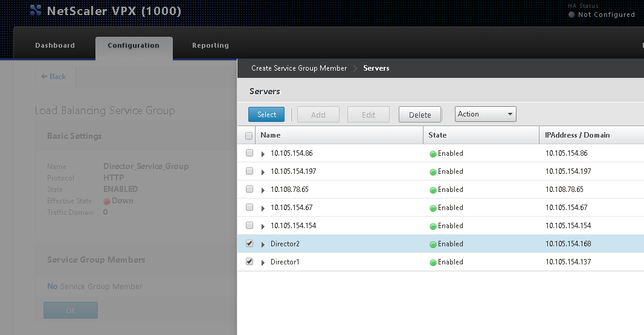644x335 pixels.
Task: Open the Reporting tab
Action: pos(210,45)
